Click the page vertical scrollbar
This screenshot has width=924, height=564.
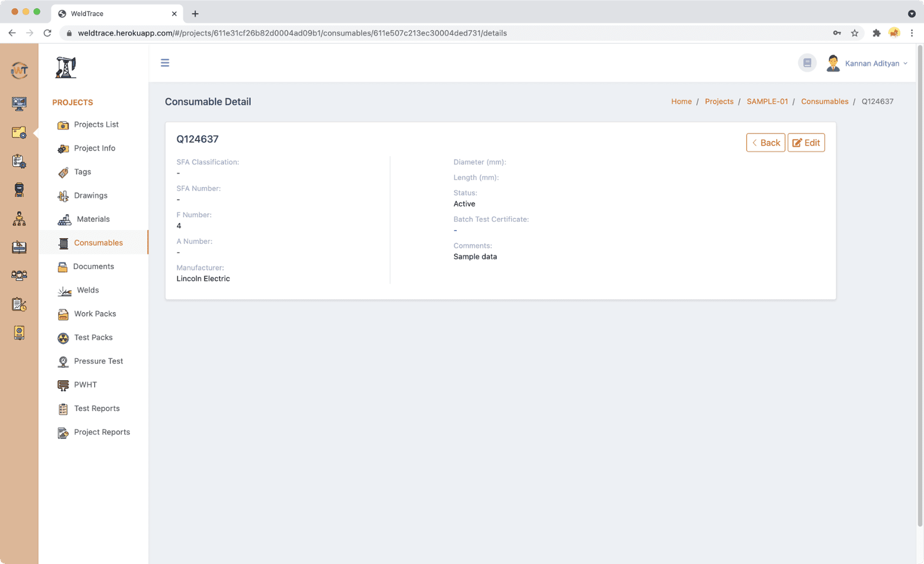coord(919,289)
